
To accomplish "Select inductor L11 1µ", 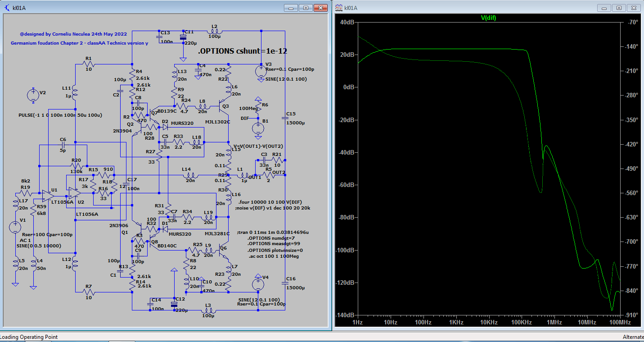I will [x=75, y=93].
